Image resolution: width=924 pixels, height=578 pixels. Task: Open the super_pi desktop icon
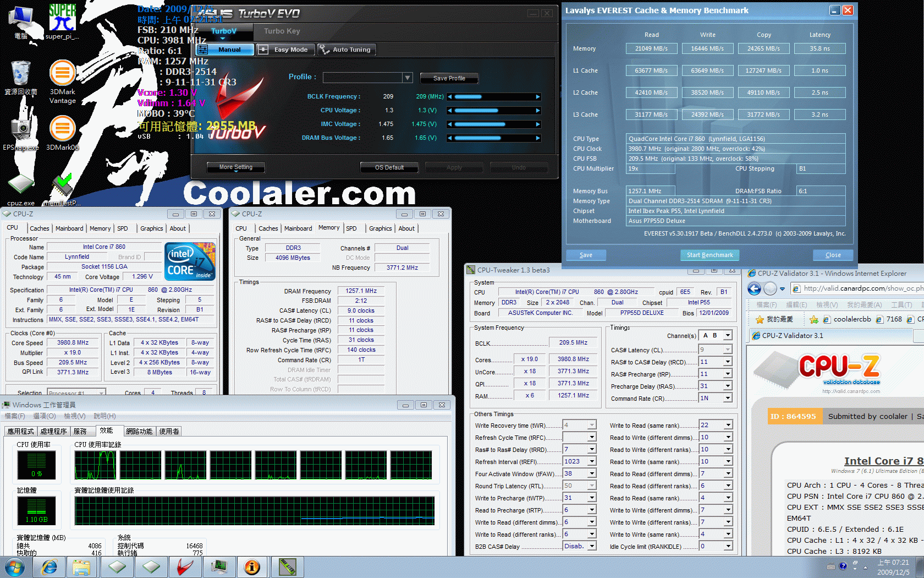pos(62,21)
